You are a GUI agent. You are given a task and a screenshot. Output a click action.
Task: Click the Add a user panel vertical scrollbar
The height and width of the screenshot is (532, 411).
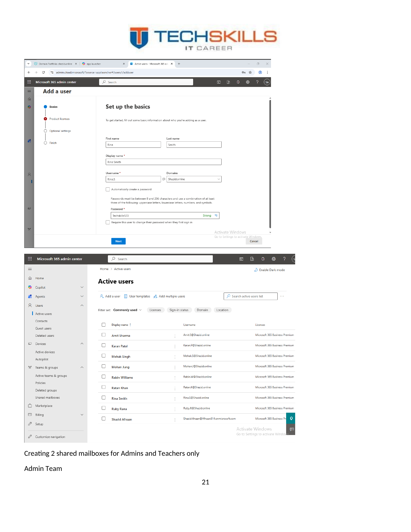pyautogui.click(x=270, y=163)
